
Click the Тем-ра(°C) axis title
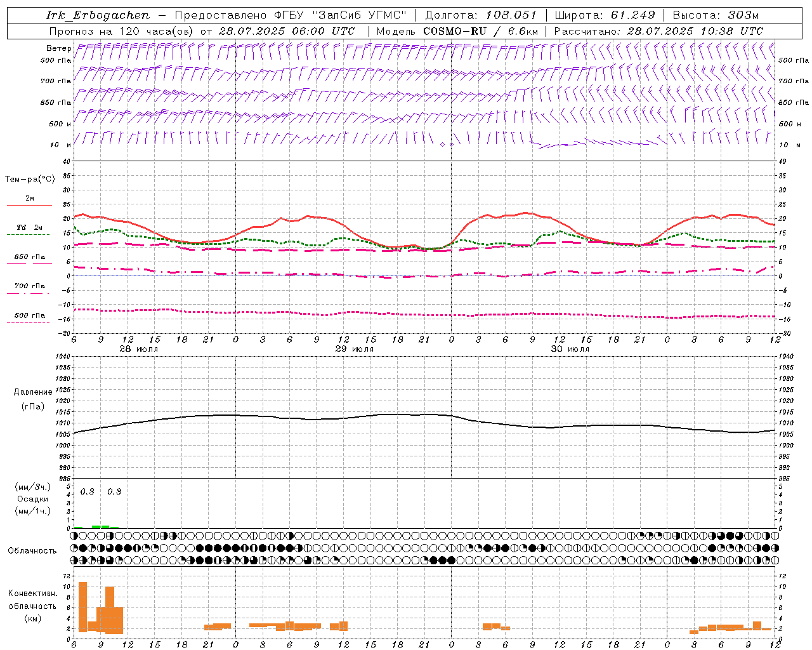(x=30, y=180)
